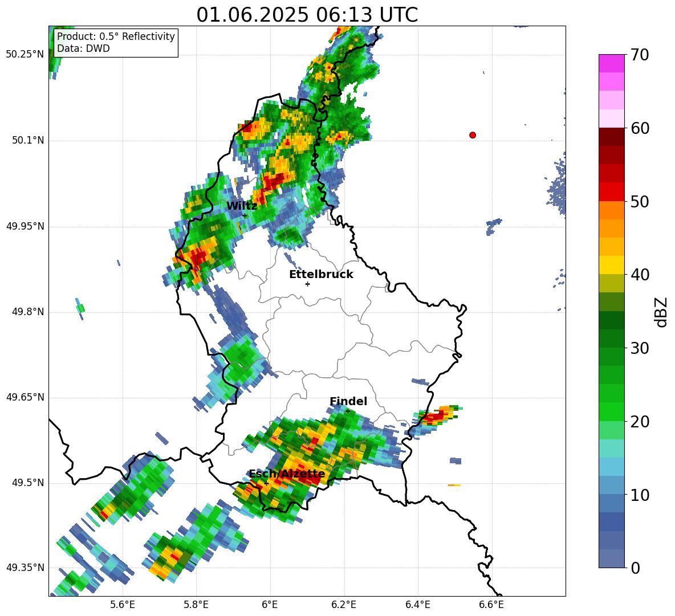This screenshot has height=616, width=675.
Task: Click the 60 colorbar tick label
Action: (x=640, y=128)
